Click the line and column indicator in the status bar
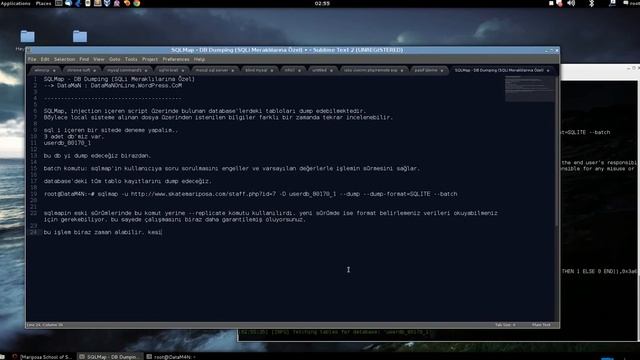 (45, 325)
